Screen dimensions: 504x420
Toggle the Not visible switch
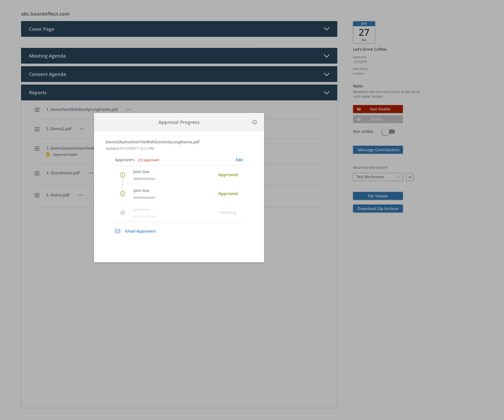click(x=388, y=132)
